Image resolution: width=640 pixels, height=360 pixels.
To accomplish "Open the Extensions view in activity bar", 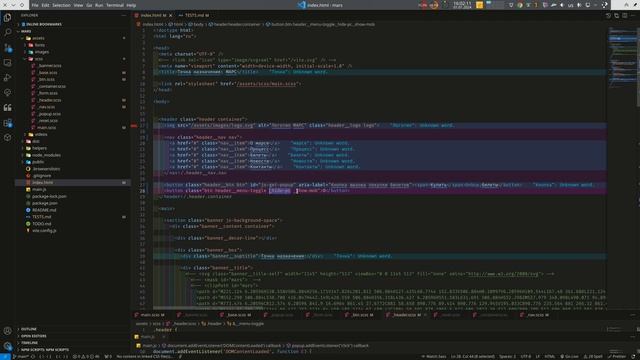I will click(x=7, y=123).
